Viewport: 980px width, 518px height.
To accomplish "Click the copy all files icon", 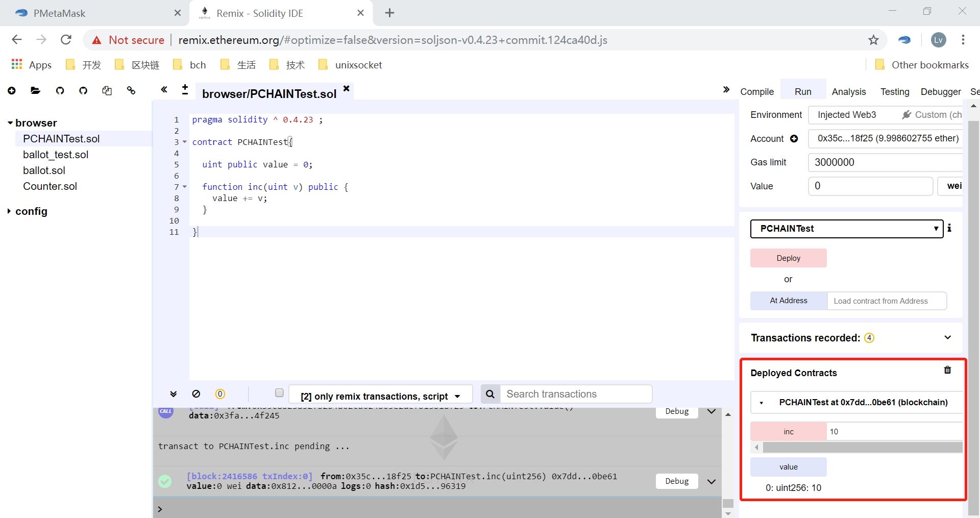I will tap(107, 91).
